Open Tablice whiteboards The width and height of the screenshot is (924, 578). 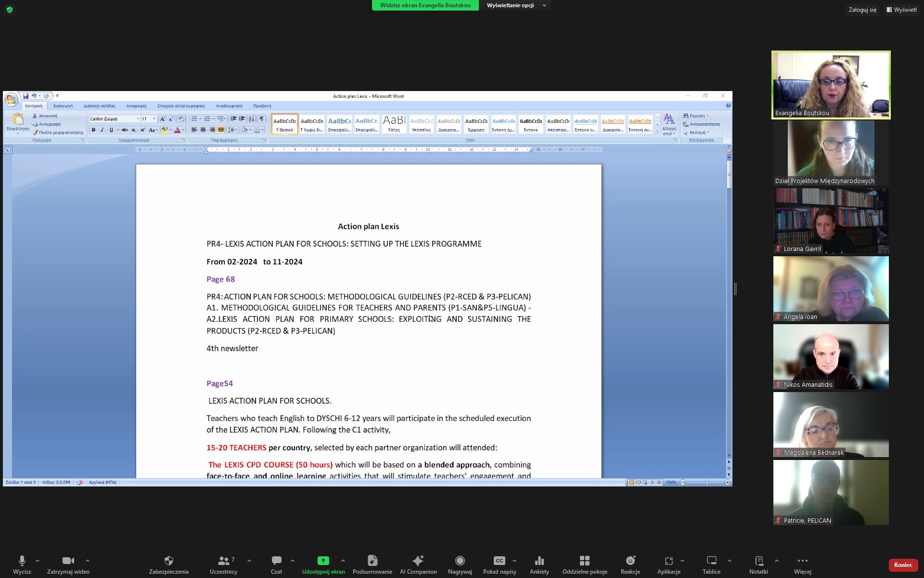711,564
